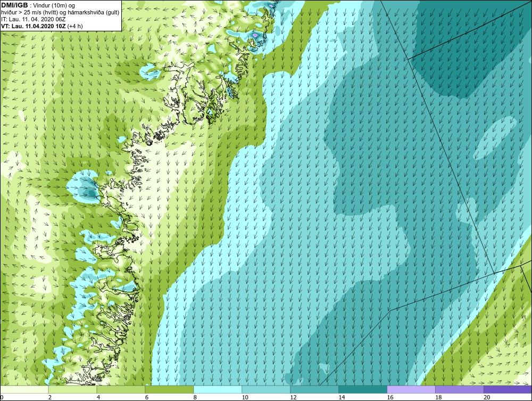Click the legend label '6'

pyautogui.click(x=147, y=397)
